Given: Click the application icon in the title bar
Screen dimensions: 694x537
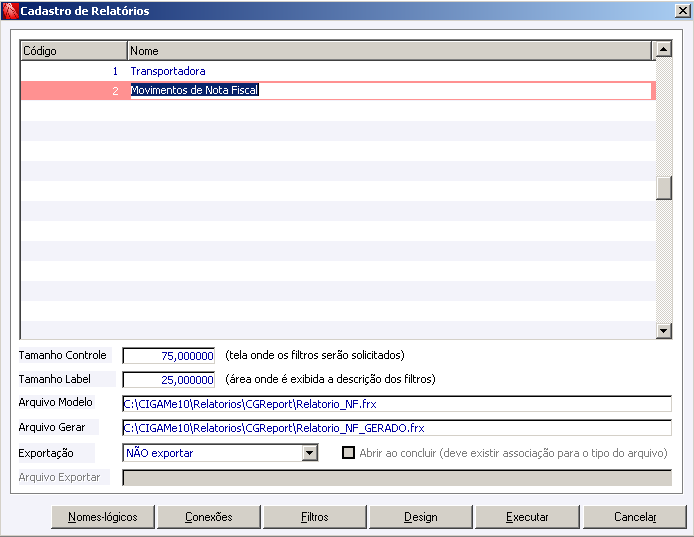Looking at the screenshot, I should [x=10, y=11].
